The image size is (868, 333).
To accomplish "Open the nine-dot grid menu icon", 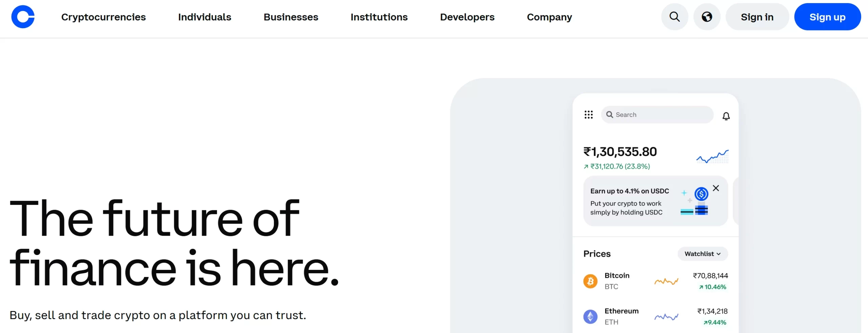I will click(589, 115).
